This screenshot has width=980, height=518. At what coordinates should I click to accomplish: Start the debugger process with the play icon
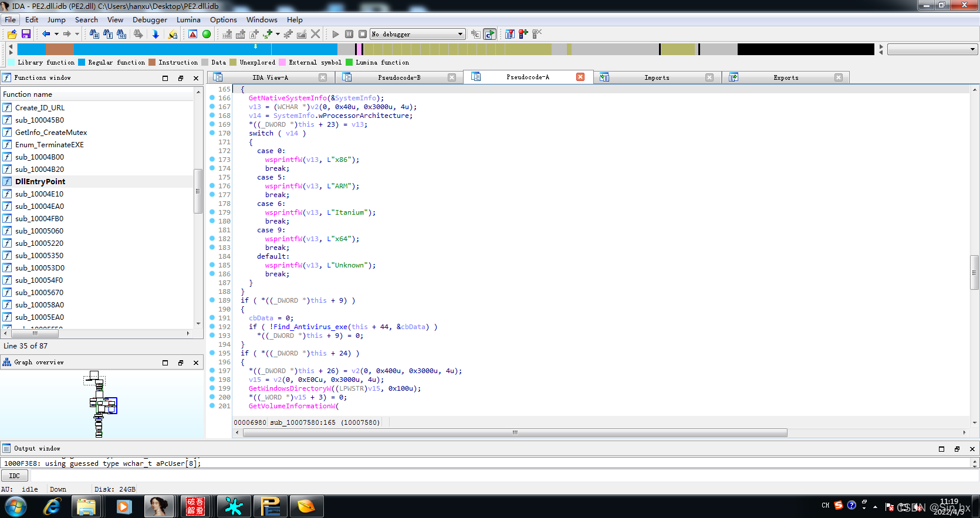tap(336, 34)
